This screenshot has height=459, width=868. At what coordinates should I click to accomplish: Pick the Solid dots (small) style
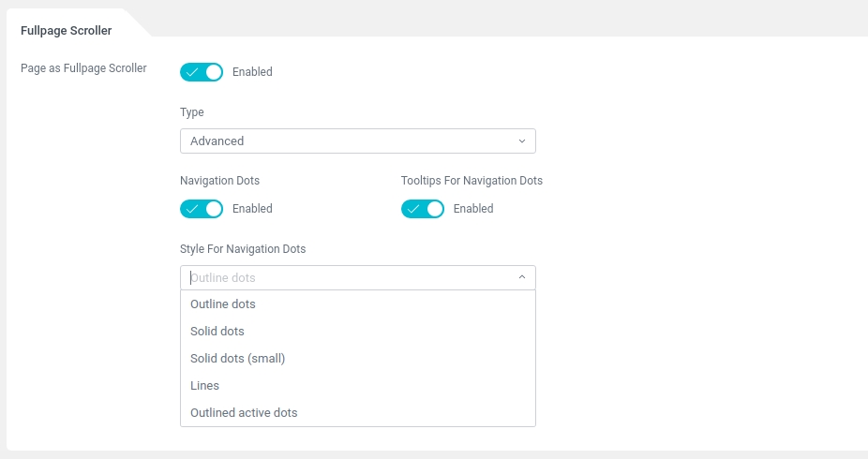pos(237,359)
